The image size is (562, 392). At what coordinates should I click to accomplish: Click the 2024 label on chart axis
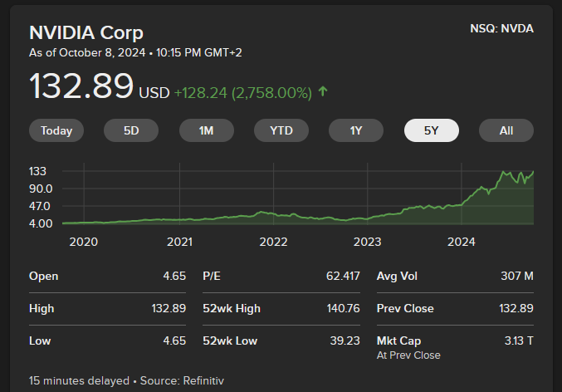[x=461, y=242]
